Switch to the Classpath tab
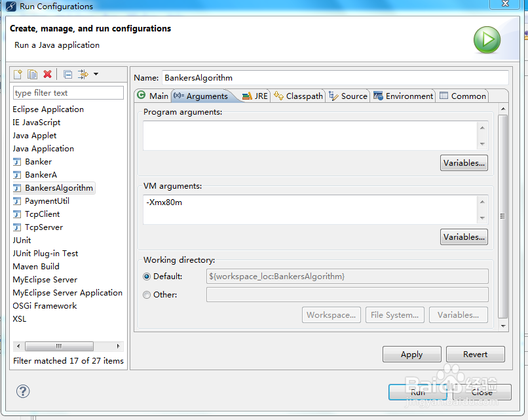Screen dimensions: 528x420 298,96
